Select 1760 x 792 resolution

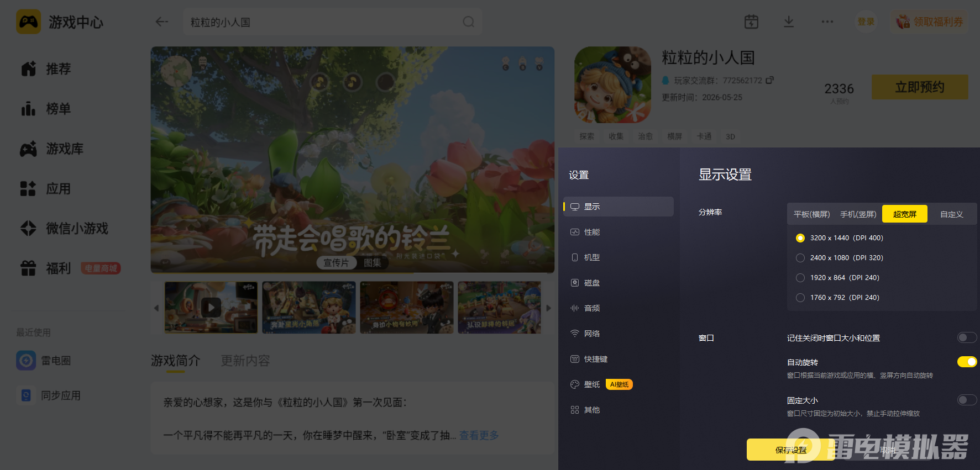(x=800, y=298)
